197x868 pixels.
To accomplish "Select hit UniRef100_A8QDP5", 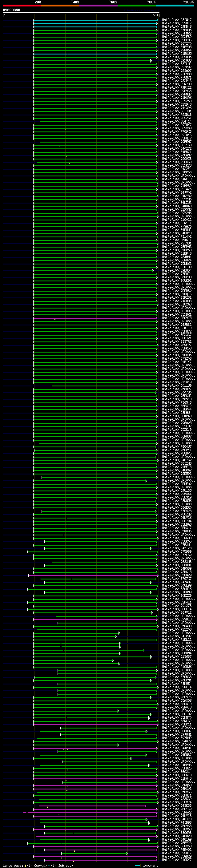I will tap(177, 453).
